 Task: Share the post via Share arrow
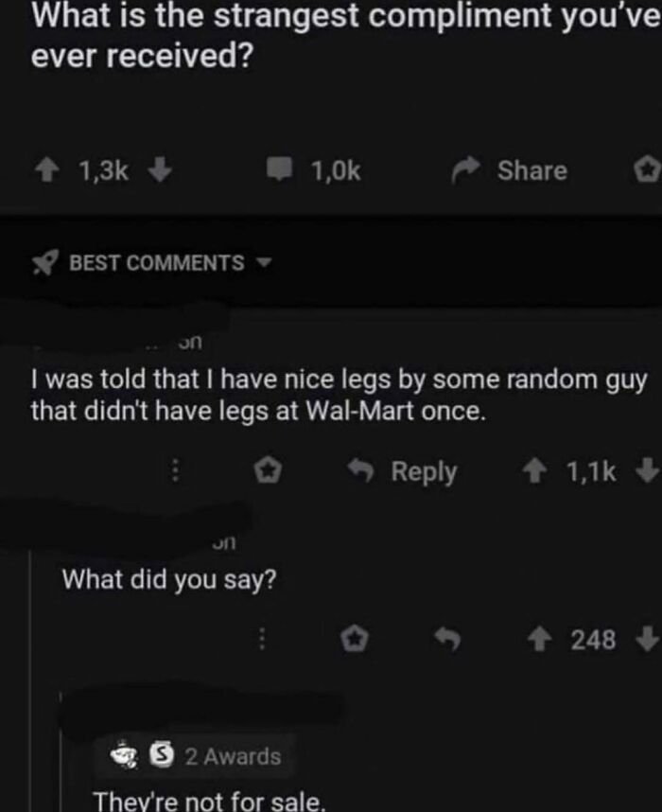[x=510, y=171]
